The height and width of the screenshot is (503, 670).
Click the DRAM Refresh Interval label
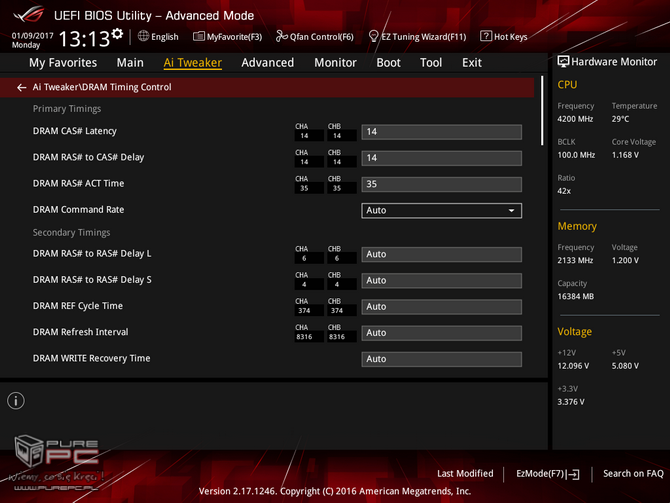point(80,332)
